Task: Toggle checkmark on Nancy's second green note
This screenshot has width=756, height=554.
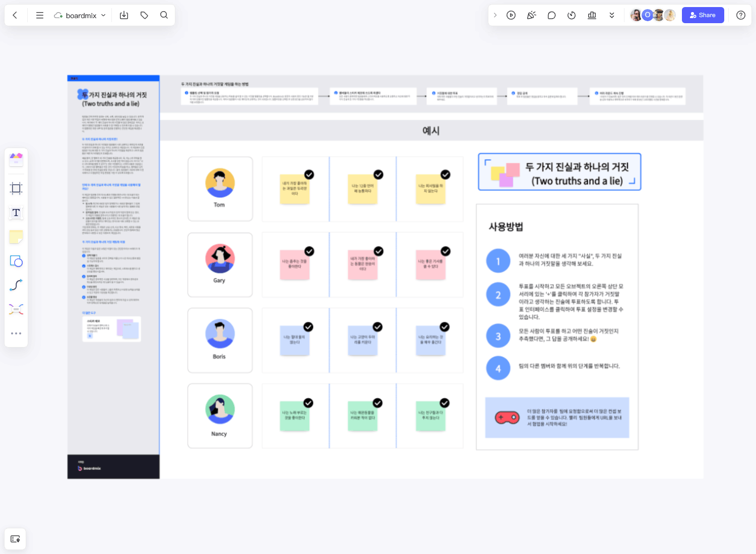Action: (377, 403)
